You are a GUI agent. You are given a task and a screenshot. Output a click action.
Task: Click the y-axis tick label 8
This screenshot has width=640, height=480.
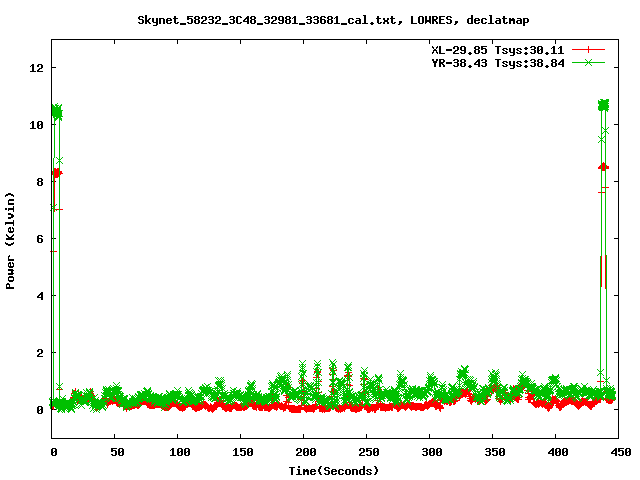[40, 182]
